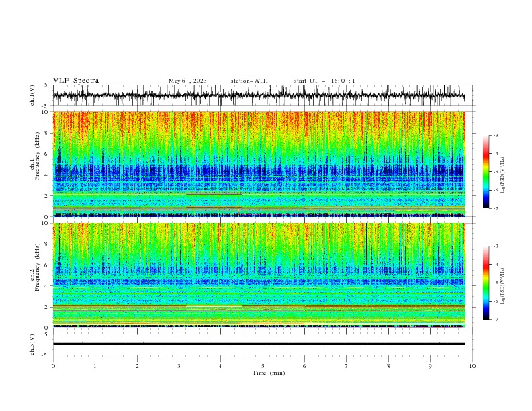Viewport: 532px width, 411px height.
Task: Click "-3" on the upper color bar scale
Action: pos(496,135)
